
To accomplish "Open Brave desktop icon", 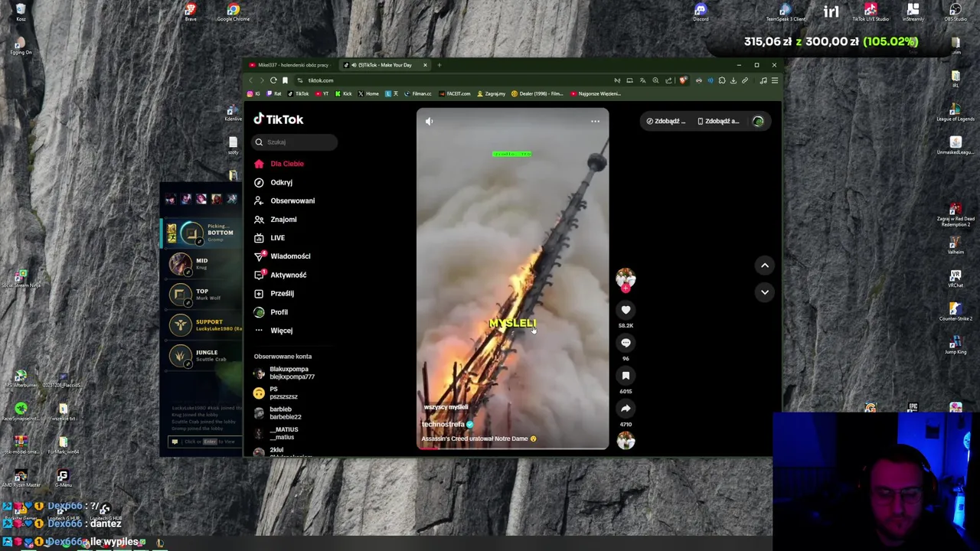I will pyautogui.click(x=191, y=12).
